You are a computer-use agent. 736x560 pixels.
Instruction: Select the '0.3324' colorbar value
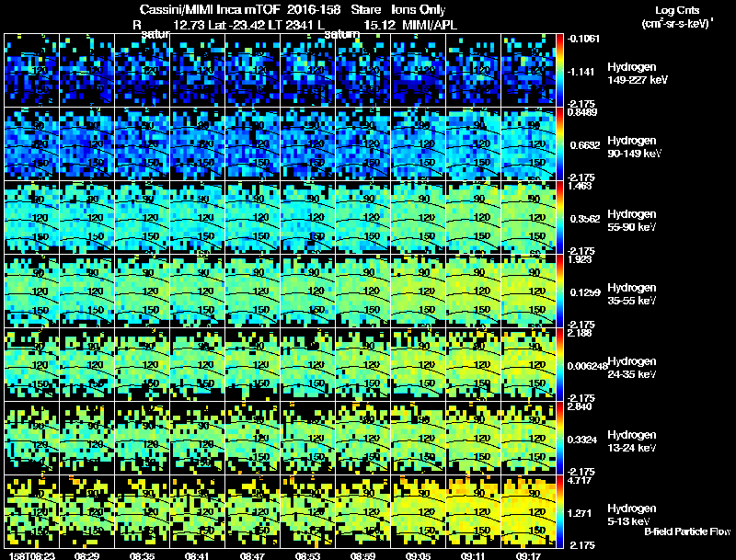coord(583,440)
